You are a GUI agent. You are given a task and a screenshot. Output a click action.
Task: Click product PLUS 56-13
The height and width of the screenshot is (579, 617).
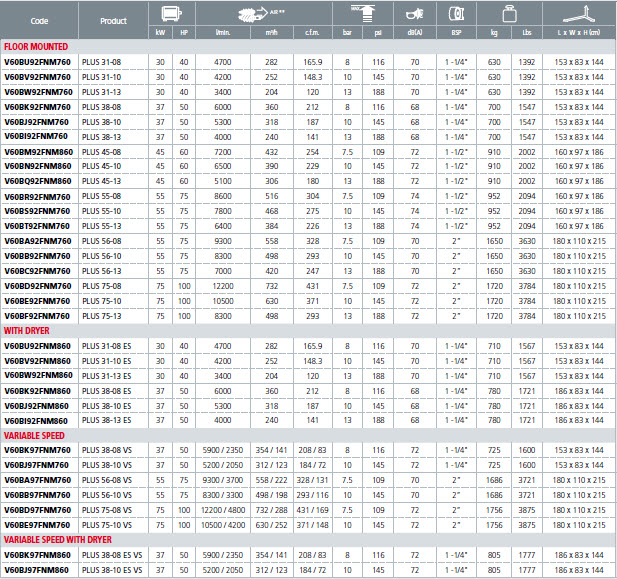pos(102,271)
